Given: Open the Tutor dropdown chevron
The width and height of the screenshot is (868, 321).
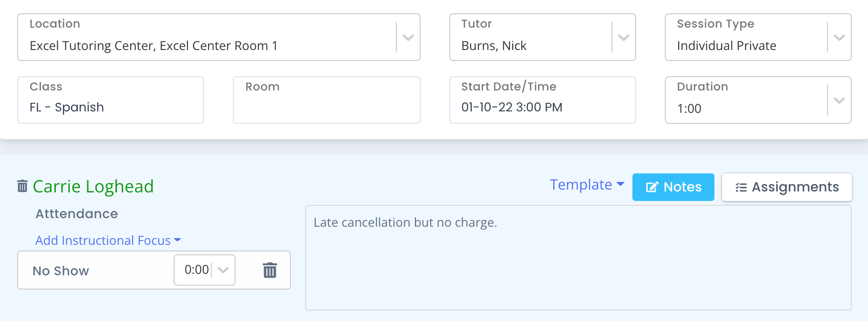Looking at the screenshot, I should pyautogui.click(x=623, y=37).
